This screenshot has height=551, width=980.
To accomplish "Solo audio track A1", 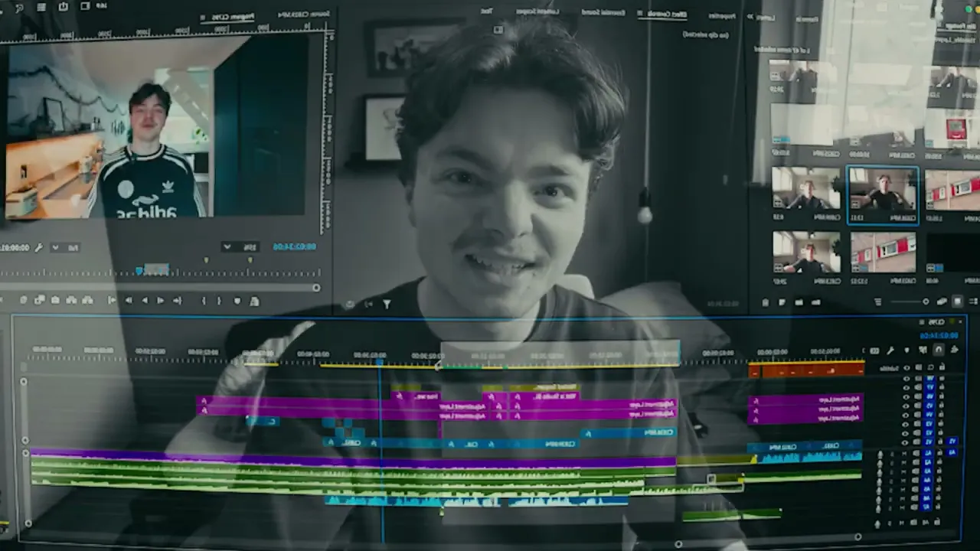I will pyautogui.click(x=890, y=455).
